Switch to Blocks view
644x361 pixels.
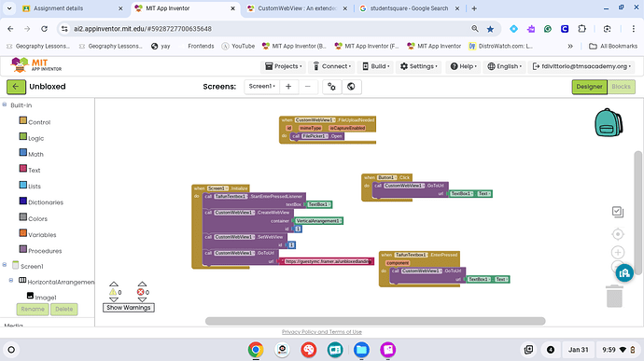621,87
